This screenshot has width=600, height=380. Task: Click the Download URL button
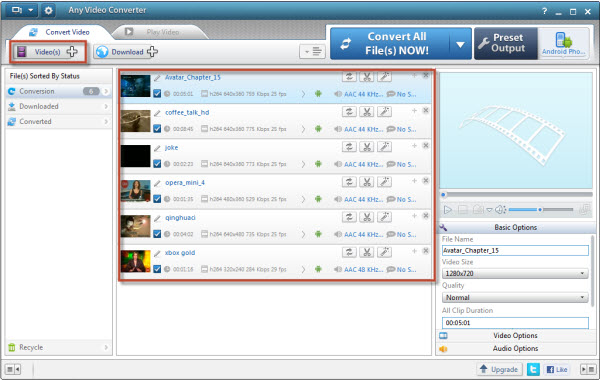(x=126, y=52)
